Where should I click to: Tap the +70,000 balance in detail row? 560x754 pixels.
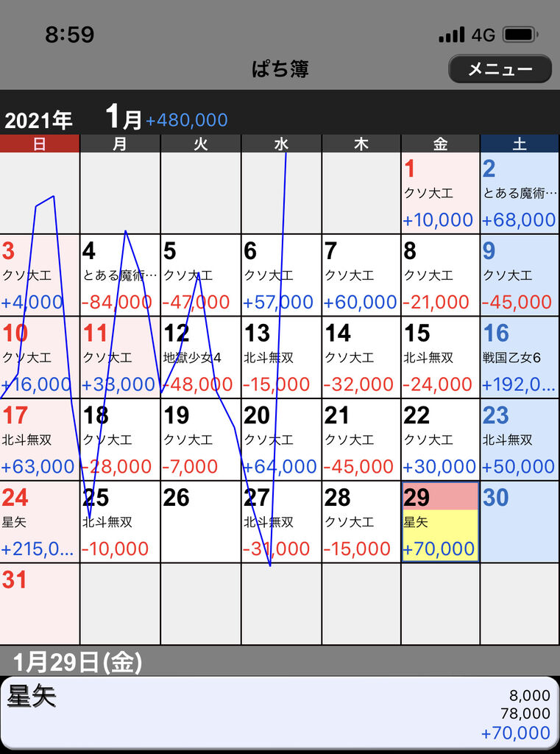[515, 733]
